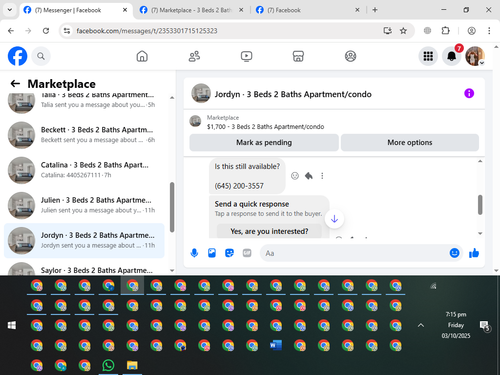Open Saylor conversation in the list
Viewport: 500px width, 375px height.
84,269
